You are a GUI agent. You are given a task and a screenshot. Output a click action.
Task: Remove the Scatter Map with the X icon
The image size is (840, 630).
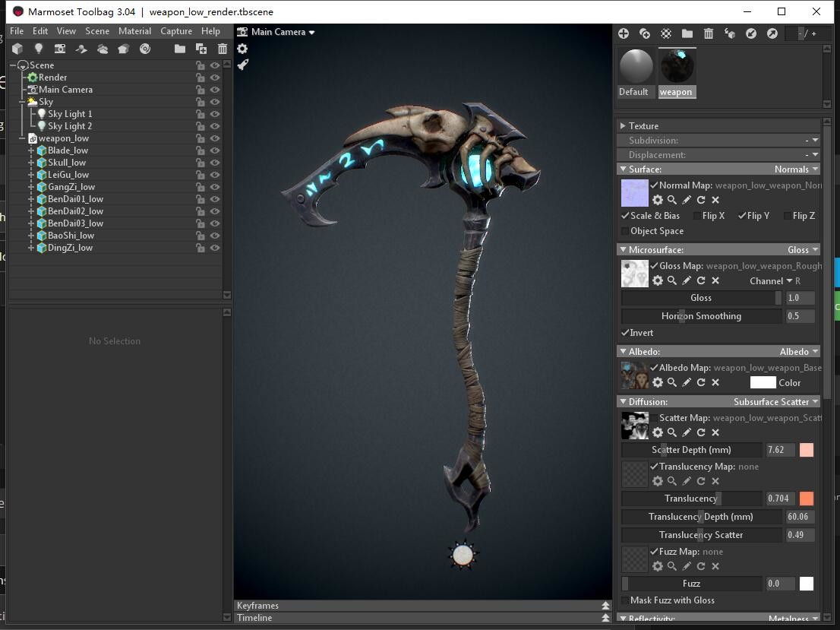point(715,432)
